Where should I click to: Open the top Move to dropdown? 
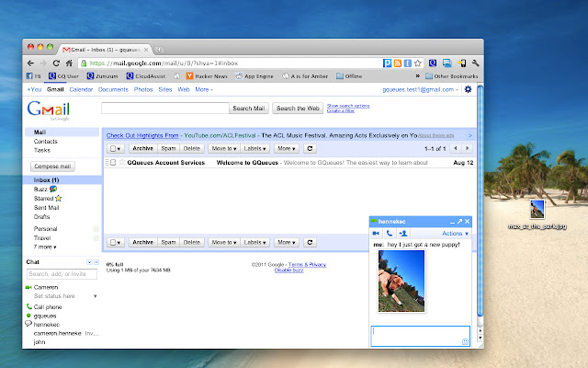point(223,148)
